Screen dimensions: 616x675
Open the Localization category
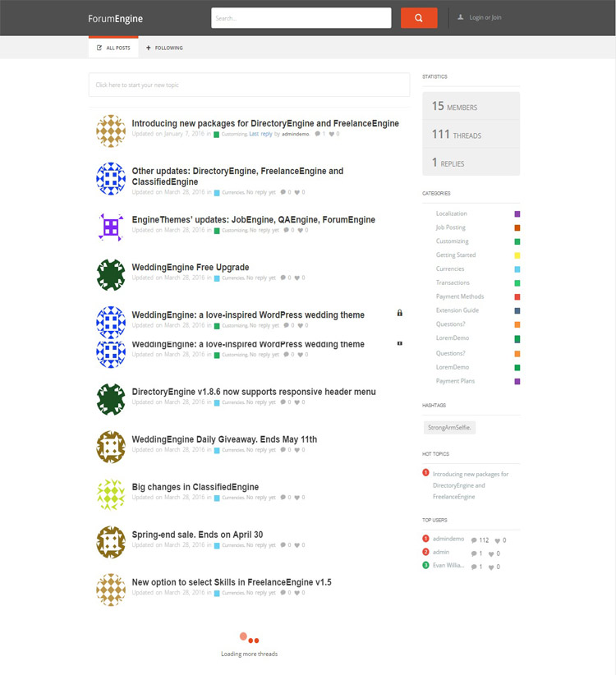(x=451, y=214)
